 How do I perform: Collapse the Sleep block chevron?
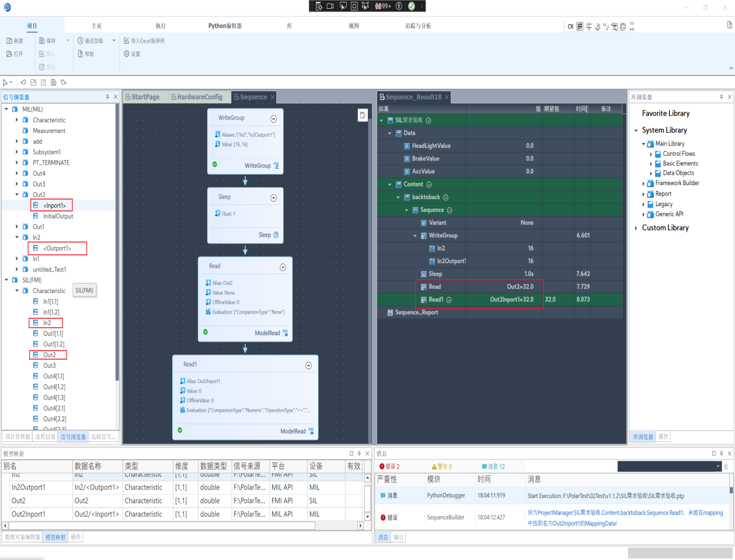pyautogui.click(x=274, y=198)
